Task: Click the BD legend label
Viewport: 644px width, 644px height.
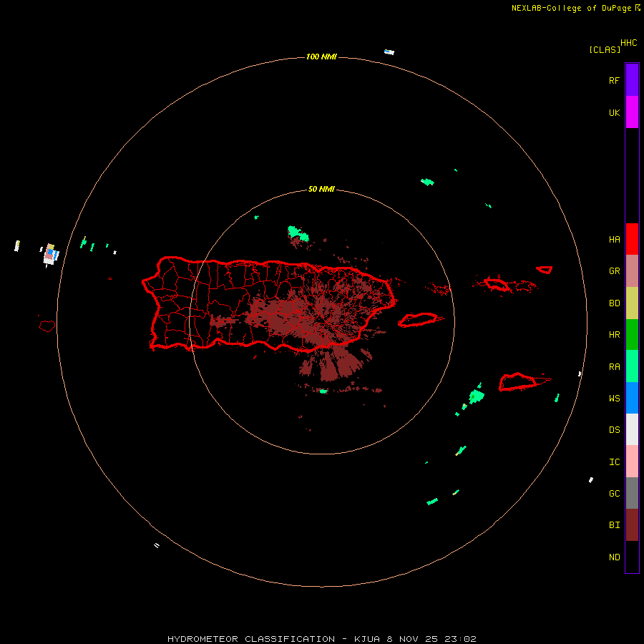Action: pyautogui.click(x=615, y=303)
